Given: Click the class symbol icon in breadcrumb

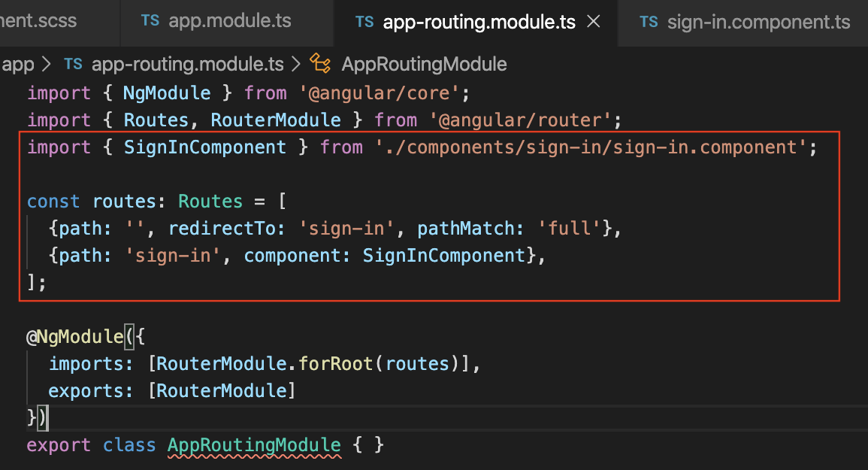Looking at the screenshot, I should (320, 63).
